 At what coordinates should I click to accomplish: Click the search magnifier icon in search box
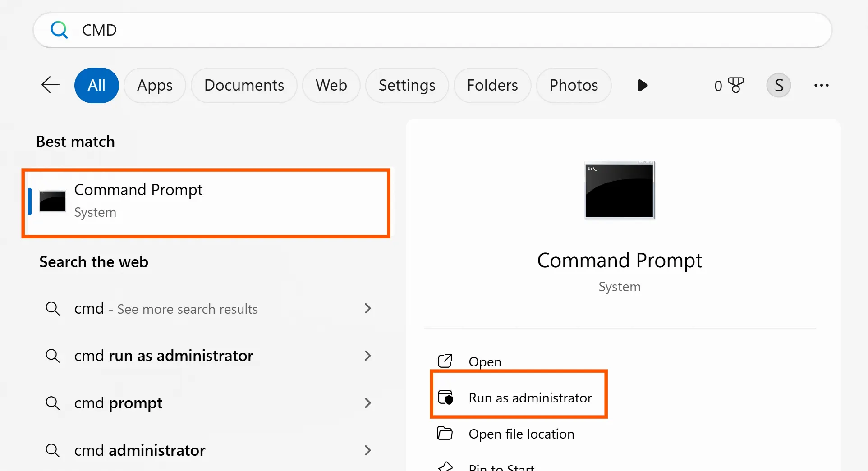(x=59, y=30)
